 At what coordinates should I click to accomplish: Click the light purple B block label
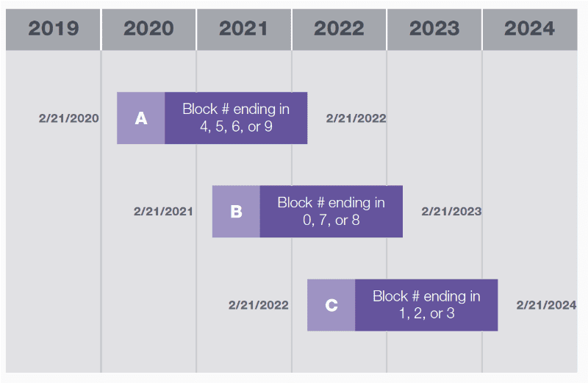tap(236, 212)
